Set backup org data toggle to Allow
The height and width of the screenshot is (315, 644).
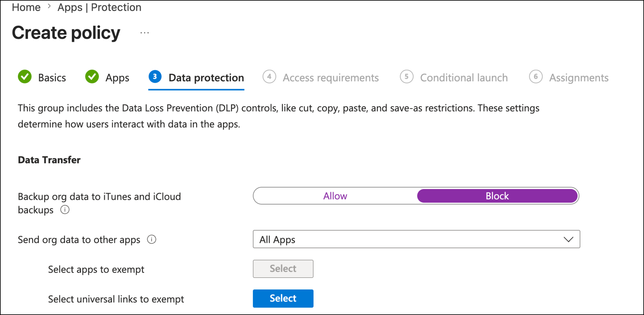[x=335, y=196]
